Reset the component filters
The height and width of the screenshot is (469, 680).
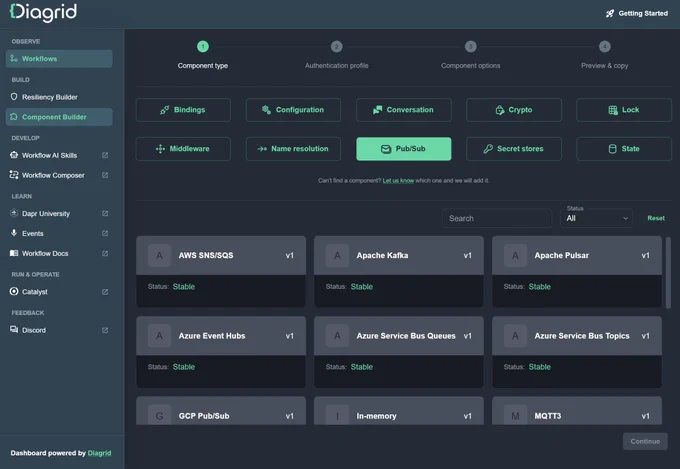tap(656, 218)
